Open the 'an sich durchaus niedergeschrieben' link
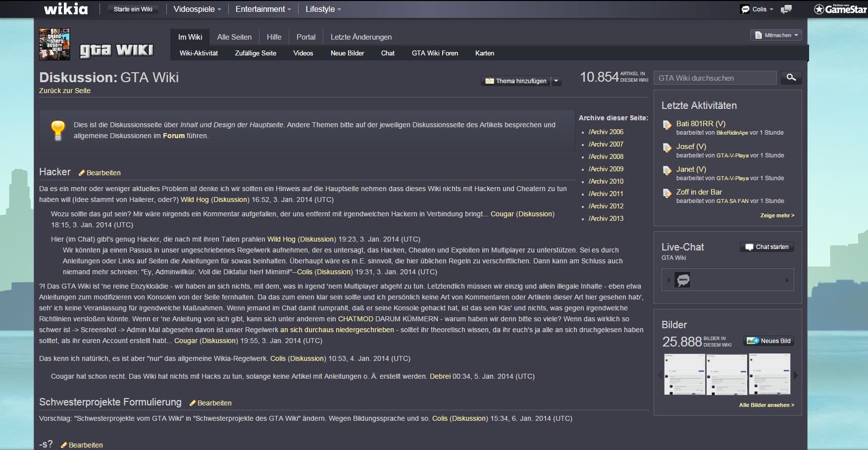The height and width of the screenshot is (450, 868). point(337,330)
